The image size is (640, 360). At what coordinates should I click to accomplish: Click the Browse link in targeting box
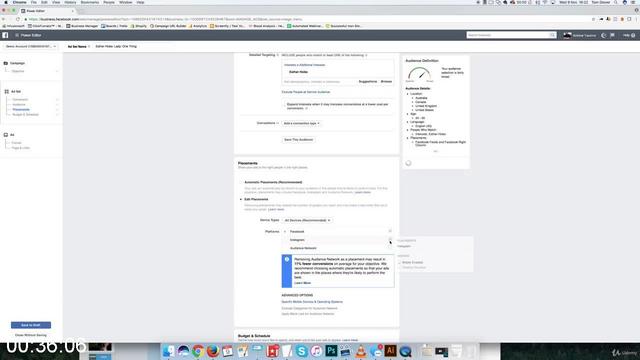(386, 82)
